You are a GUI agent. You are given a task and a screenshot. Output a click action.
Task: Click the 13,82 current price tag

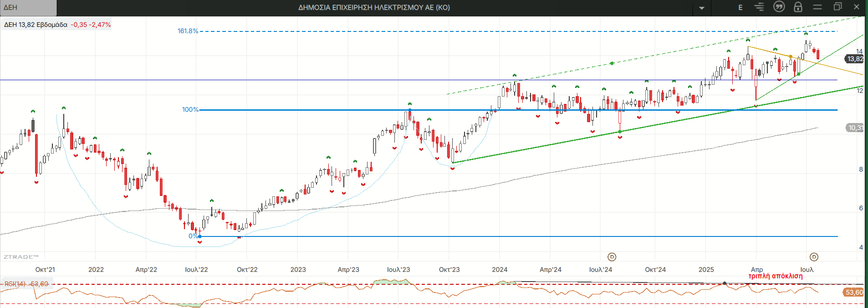(x=855, y=59)
